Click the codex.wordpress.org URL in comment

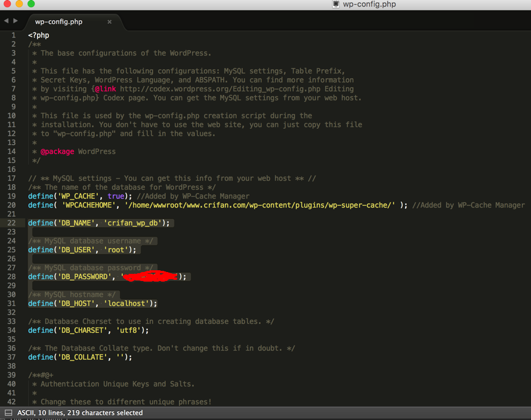click(x=220, y=89)
